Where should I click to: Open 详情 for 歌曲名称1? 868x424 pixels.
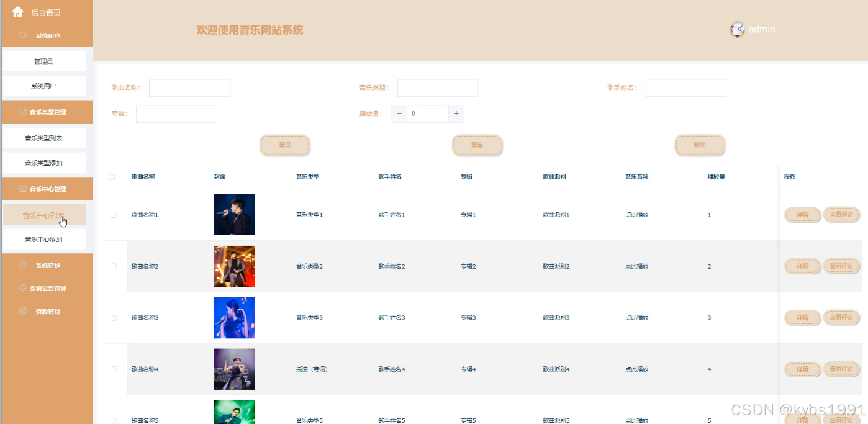[802, 215]
